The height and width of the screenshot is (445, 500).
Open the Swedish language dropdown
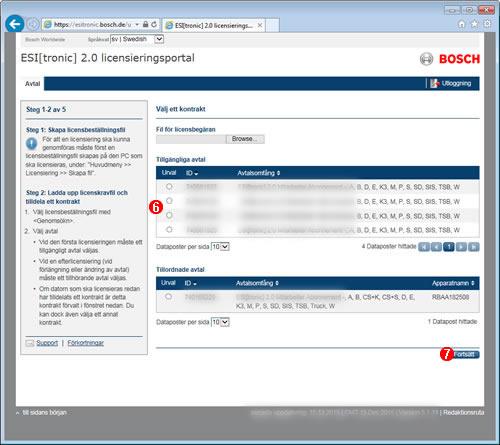coord(137,39)
